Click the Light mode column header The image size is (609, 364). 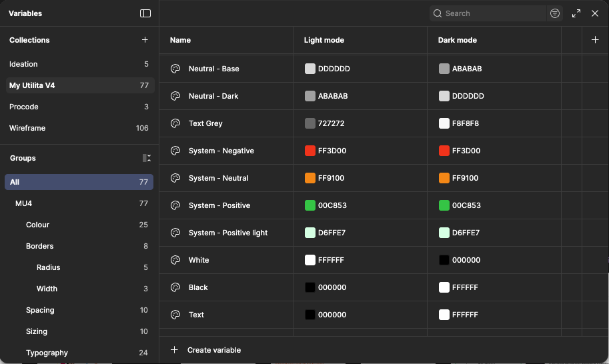click(x=324, y=40)
